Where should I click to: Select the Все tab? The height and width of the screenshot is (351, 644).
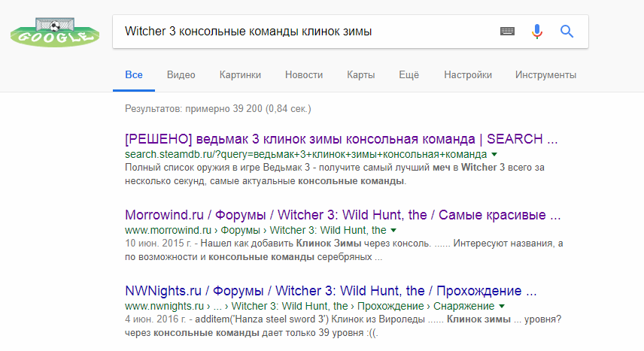pos(134,74)
